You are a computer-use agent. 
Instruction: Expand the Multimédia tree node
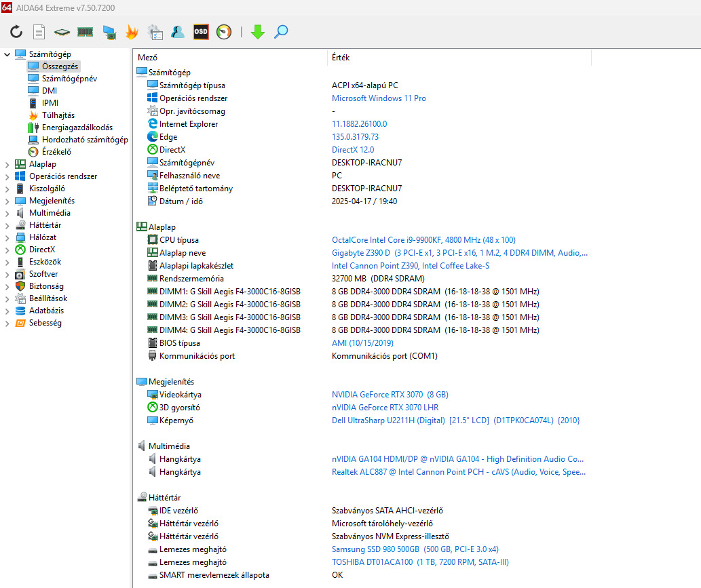coord(7,213)
